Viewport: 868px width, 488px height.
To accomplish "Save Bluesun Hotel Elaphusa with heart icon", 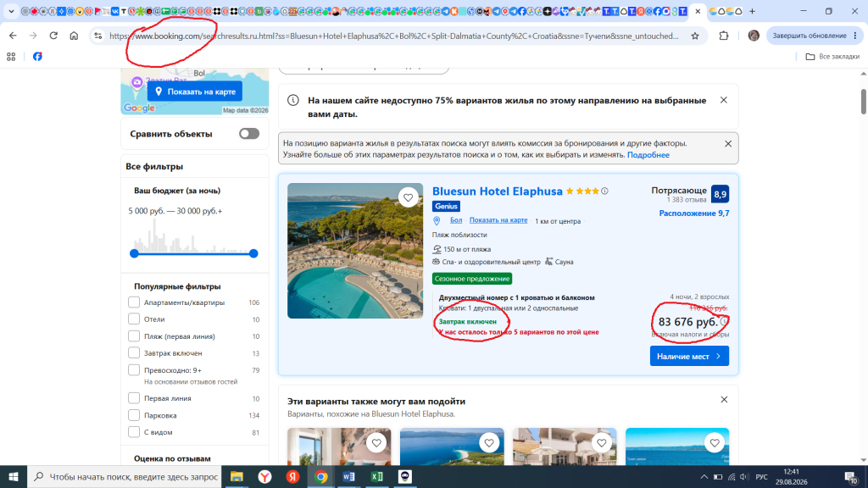I will tap(408, 197).
